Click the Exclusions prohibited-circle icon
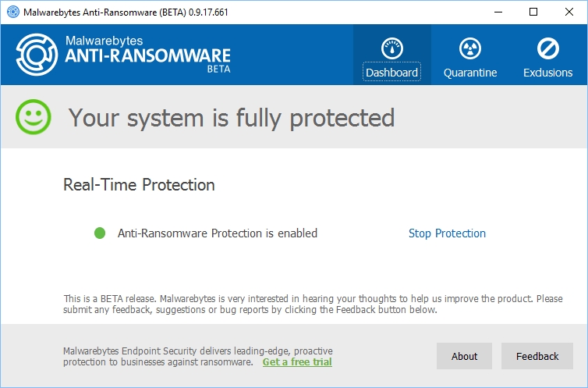The width and height of the screenshot is (588, 388). coord(547,48)
